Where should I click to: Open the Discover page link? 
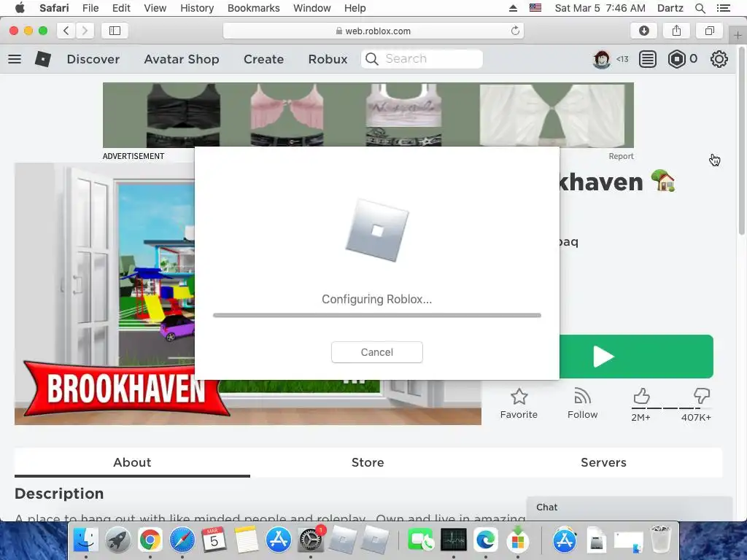click(x=93, y=59)
